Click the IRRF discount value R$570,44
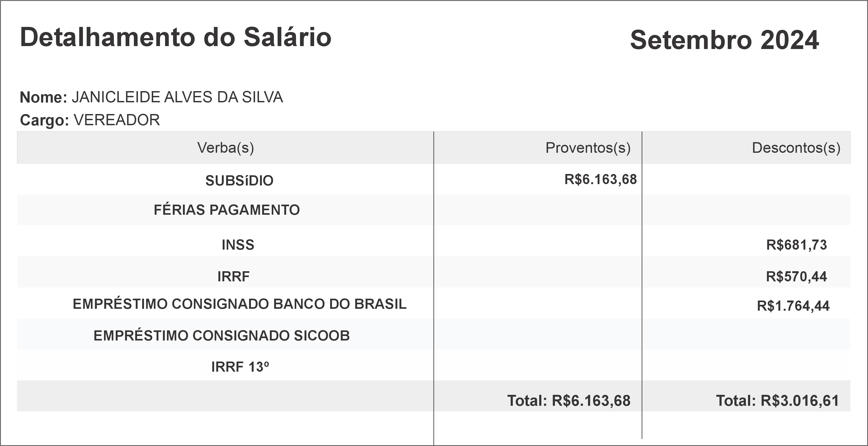Screen dimensions: 868x446 796,277
